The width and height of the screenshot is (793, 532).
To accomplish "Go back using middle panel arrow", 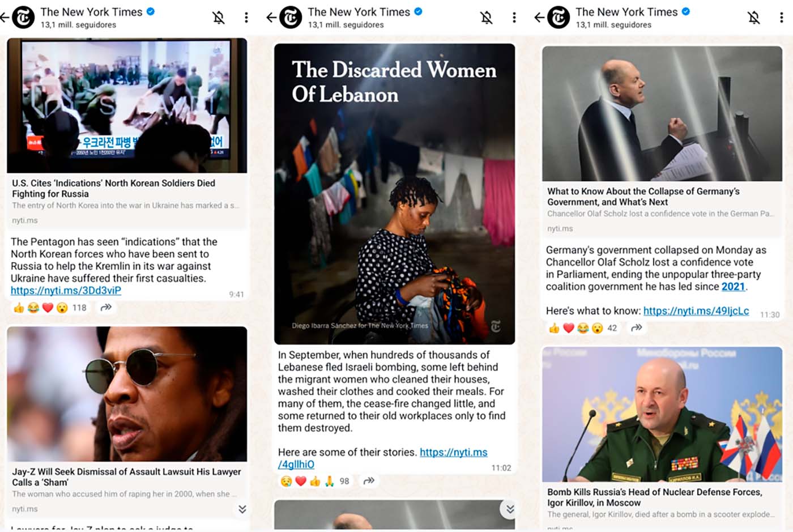I will point(271,18).
